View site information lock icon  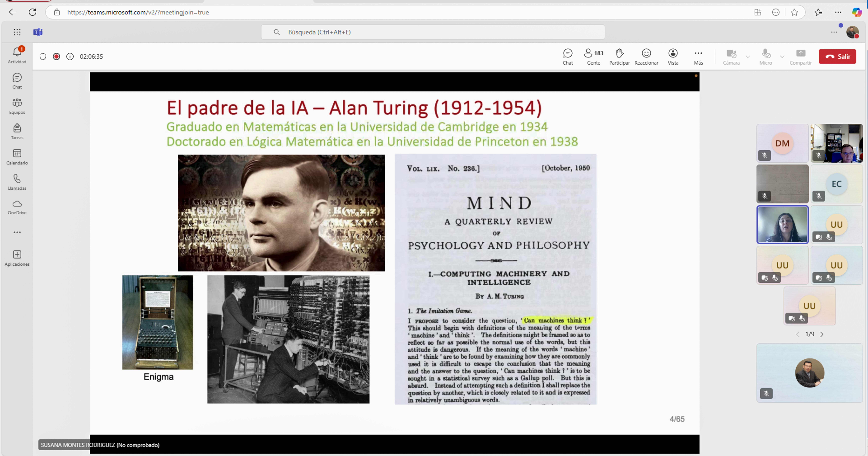57,12
